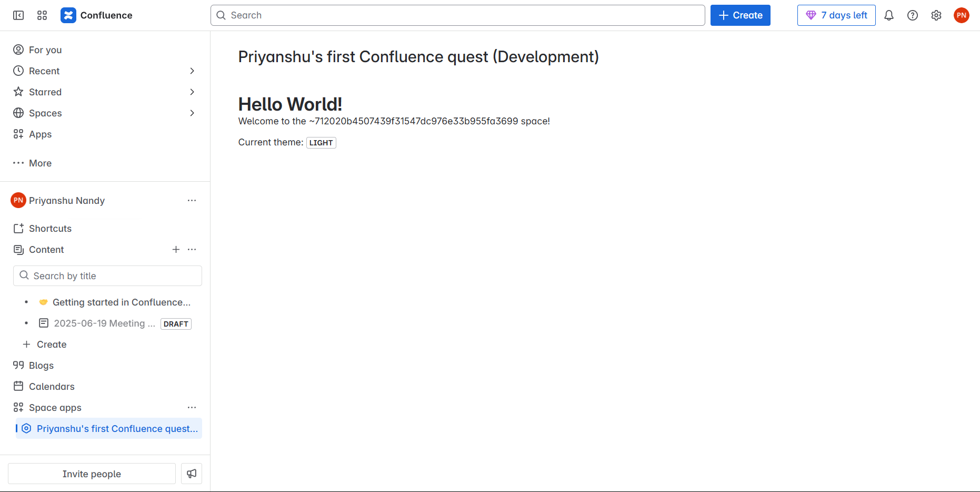Click the Hello World! heading
The image size is (980, 492).
click(290, 104)
